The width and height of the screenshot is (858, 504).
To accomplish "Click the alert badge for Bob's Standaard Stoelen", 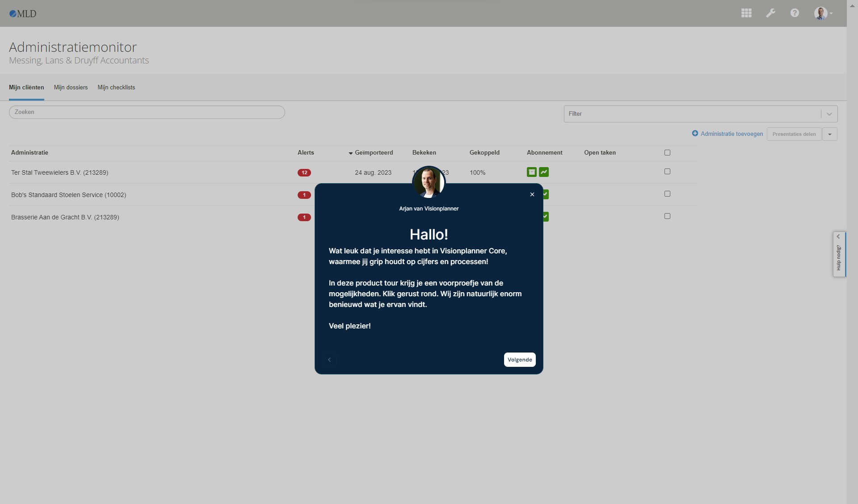I will point(304,195).
